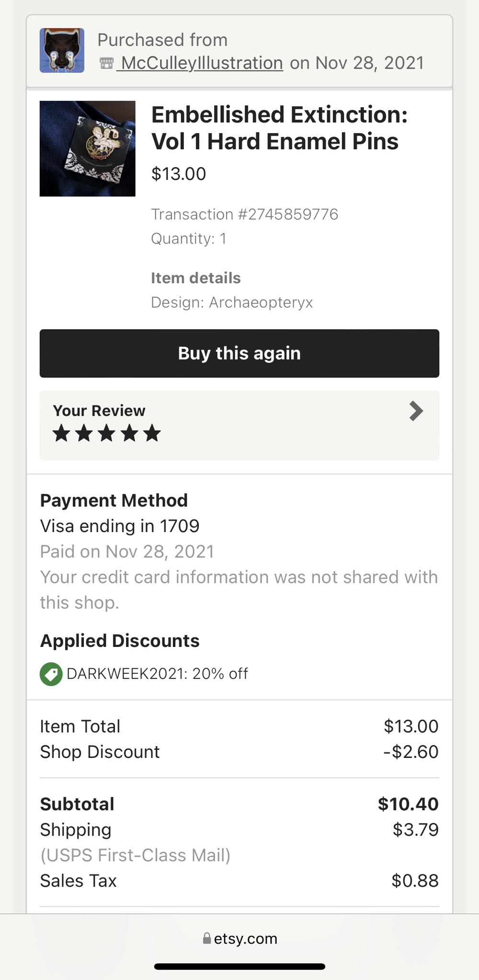
Task: Tap the etsy.com address text
Action: (245, 939)
